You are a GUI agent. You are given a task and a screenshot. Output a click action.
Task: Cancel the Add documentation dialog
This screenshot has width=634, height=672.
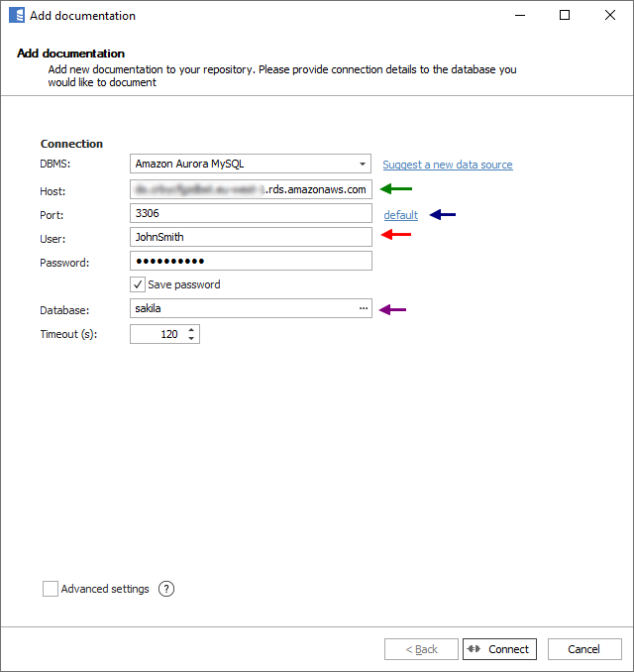[x=584, y=649]
